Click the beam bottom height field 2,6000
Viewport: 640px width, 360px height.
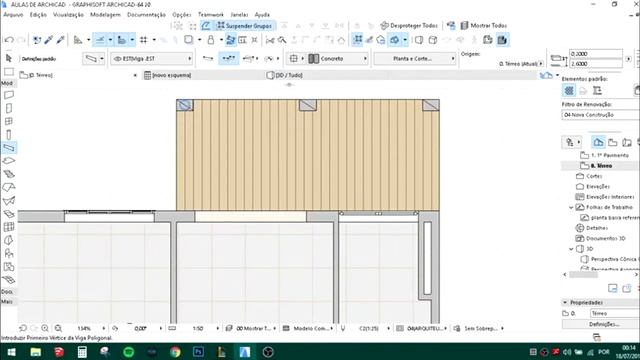tap(596, 64)
